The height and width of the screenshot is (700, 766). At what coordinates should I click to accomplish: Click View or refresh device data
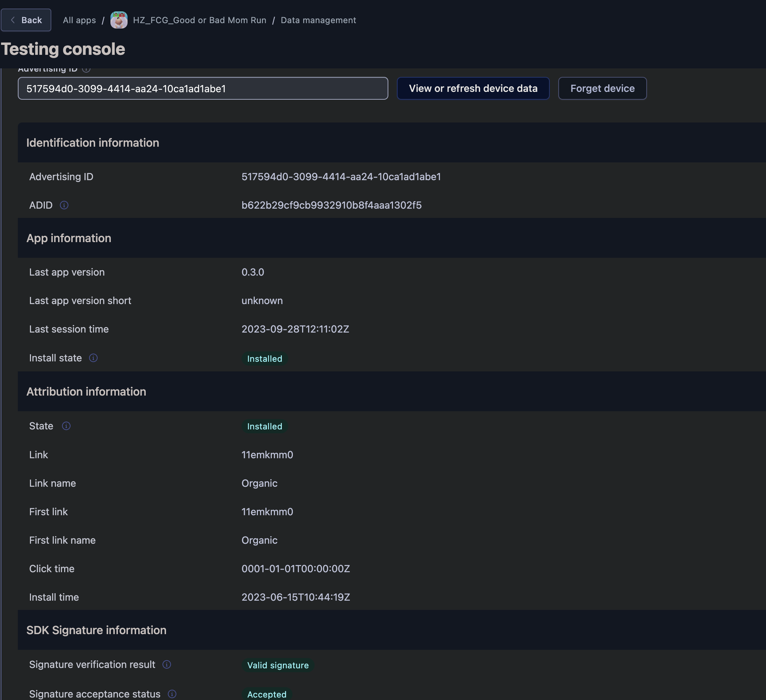click(x=473, y=89)
